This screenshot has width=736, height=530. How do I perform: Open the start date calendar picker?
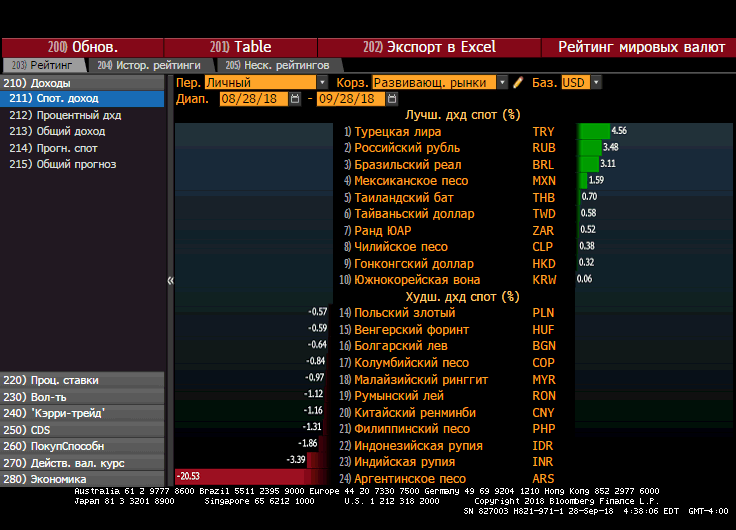coord(295,99)
